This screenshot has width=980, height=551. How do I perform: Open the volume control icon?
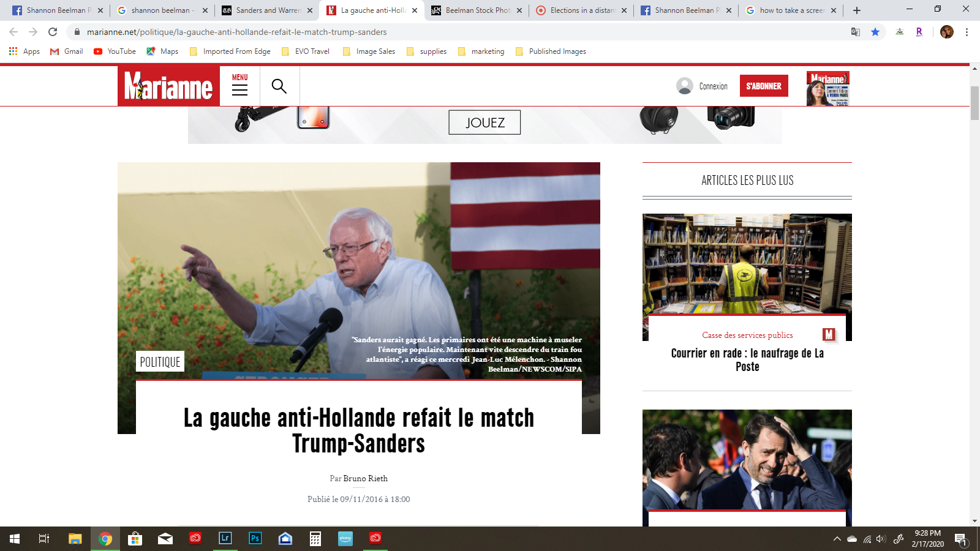(x=881, y=539)
